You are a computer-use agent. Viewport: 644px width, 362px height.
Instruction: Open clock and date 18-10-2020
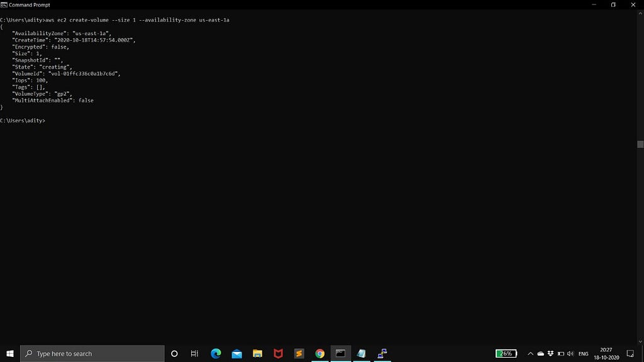[x=606, y=353]
